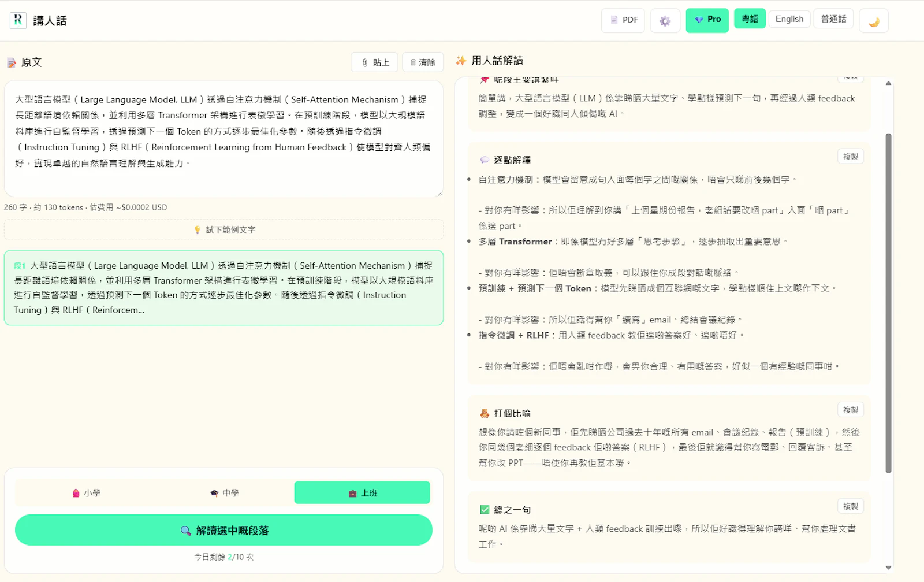Viewport: 924px width, 582px height.
Task: Export result via PDF button
Action: click(x=623, y=20)
